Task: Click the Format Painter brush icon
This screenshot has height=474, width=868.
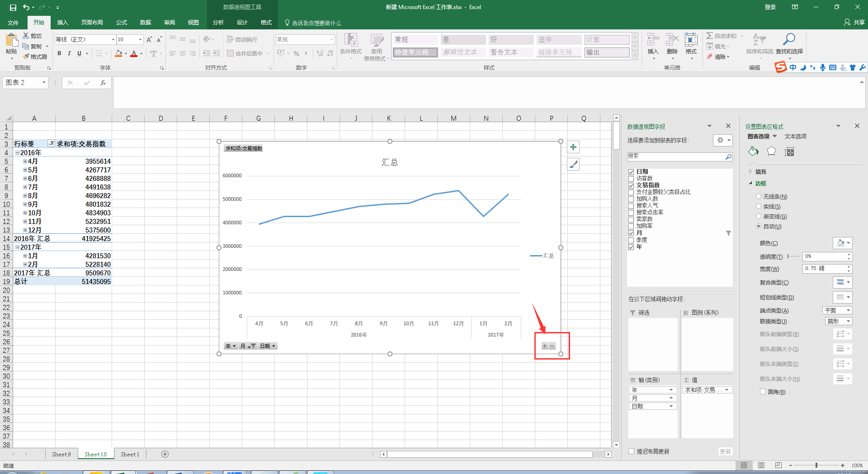Action: click(x=27, y=57)
